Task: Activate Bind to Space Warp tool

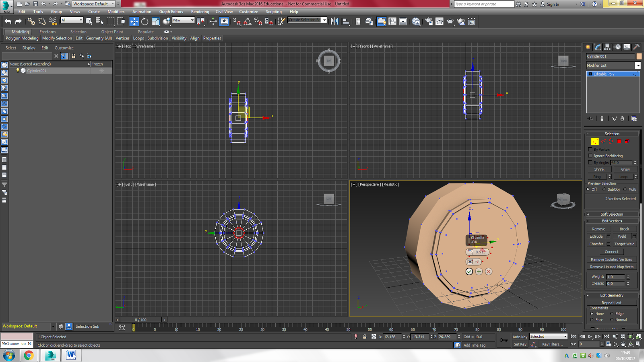Action: click(53, 21)
